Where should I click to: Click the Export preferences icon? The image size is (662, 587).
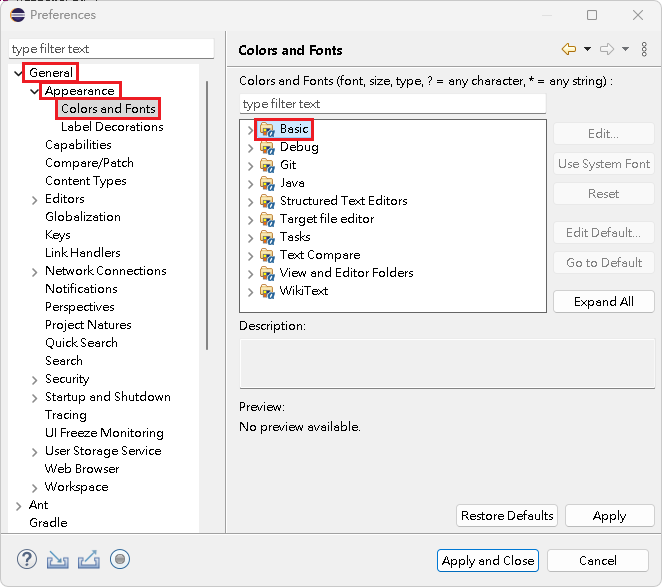pyautogui.click(x=89, y=560)
